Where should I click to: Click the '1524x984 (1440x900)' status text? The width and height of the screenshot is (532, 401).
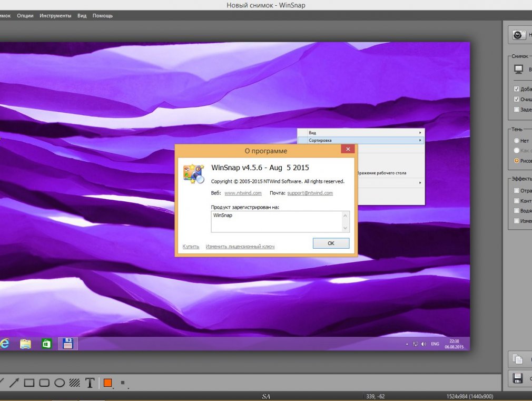click(x=469, y=396)
